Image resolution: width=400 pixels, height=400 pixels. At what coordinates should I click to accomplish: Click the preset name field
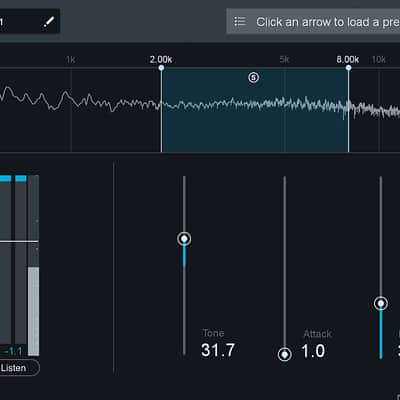coord(313,22)
